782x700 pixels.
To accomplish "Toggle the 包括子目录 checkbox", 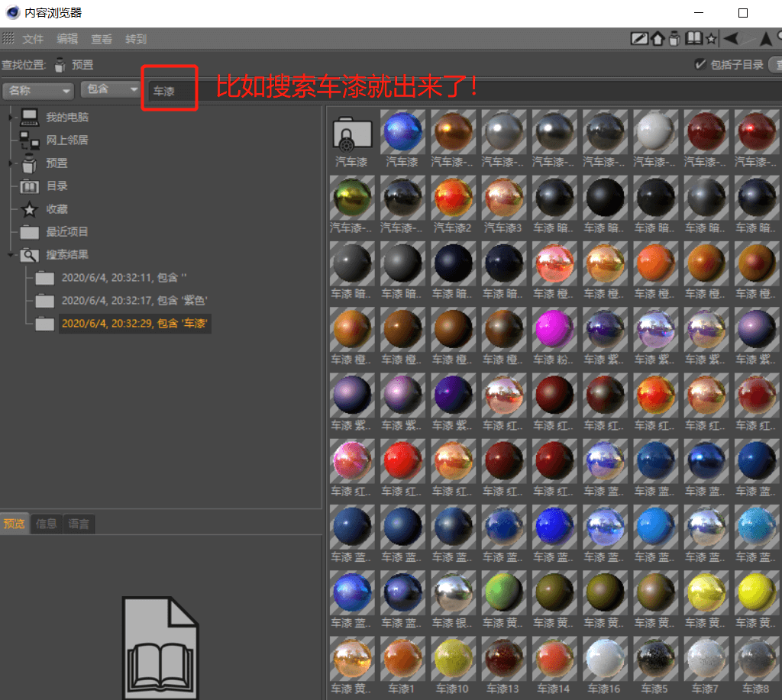I will (700, 64).
